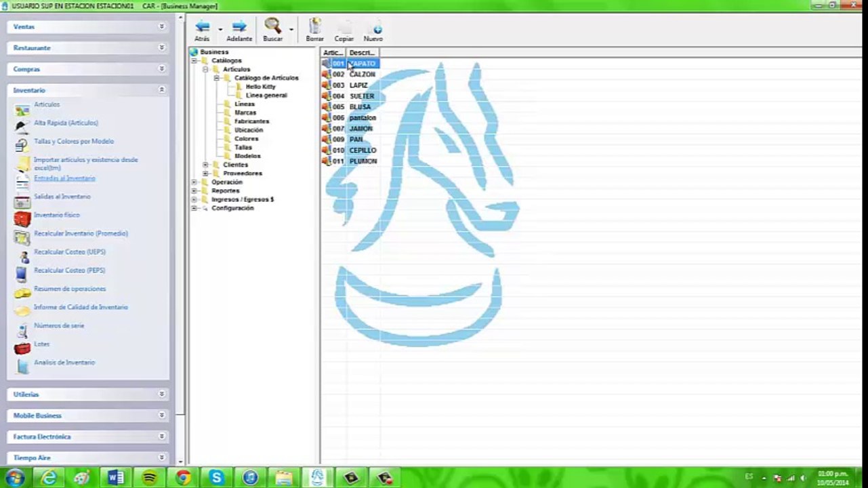Expand the Operación tree node
Image resolution: width=868 pixels, height=488 pixels.
click(x=194, y=182)
